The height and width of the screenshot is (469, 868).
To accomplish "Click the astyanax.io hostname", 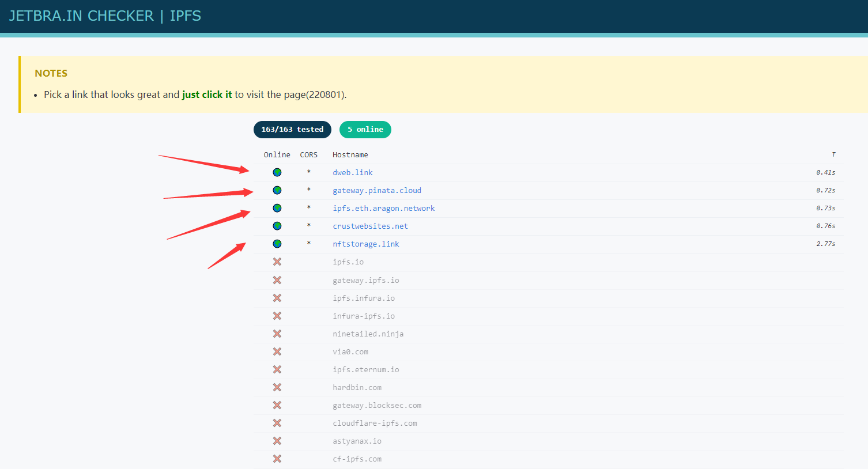I will 357,441.
